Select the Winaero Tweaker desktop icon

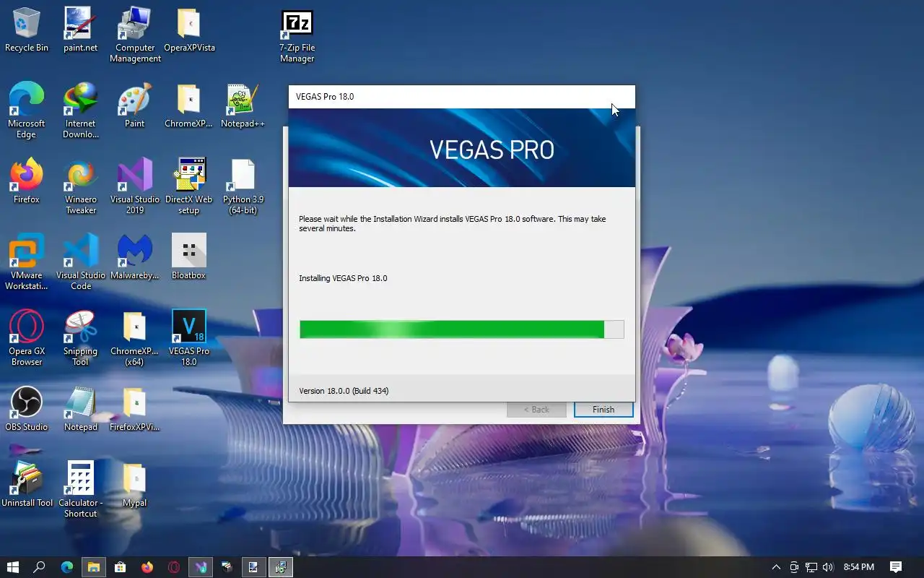pos(80,186)
